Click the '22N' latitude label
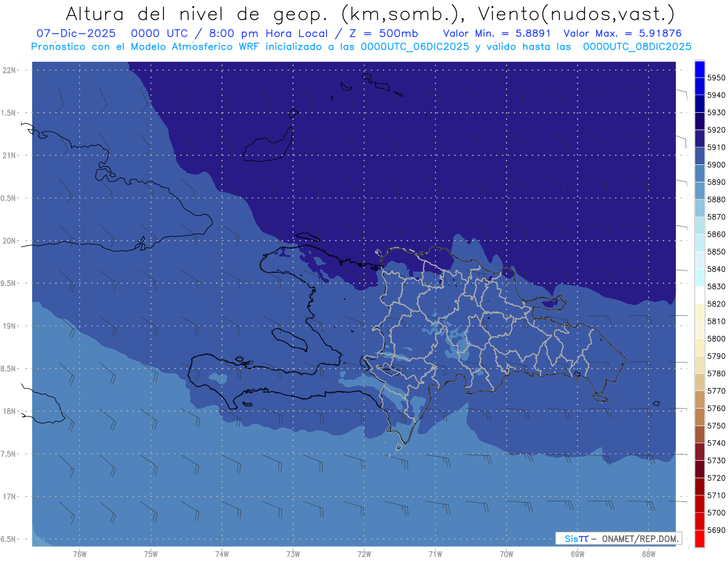Viewport: 728px width, 562px height. tap(8, 70)
